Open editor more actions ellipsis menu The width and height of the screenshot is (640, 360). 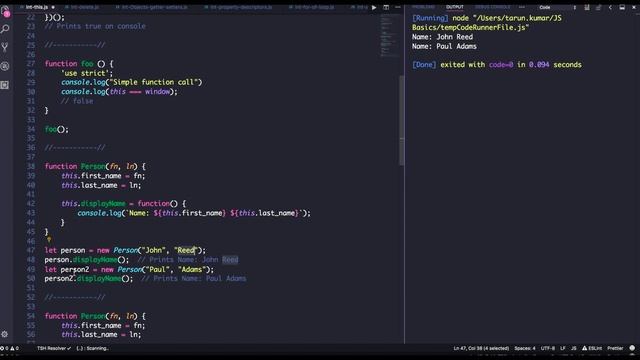click(x=398, y=7)
